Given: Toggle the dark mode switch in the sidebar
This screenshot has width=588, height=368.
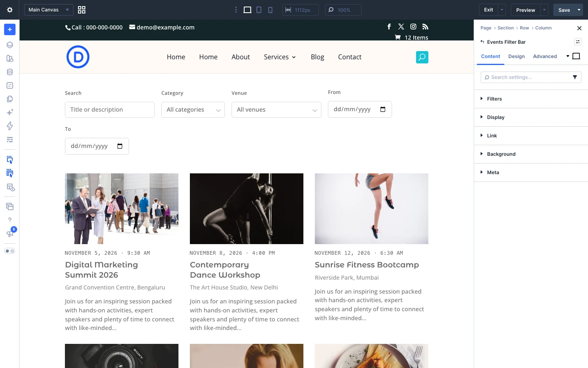Looking at the screenshot, I should pyautogui.click(x=10, y=251).
